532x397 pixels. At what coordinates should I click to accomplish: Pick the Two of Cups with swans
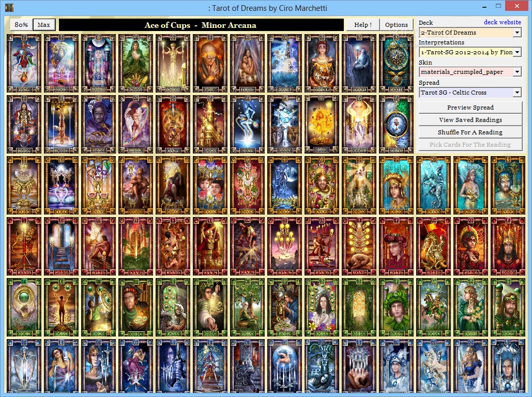coord(62,185)
